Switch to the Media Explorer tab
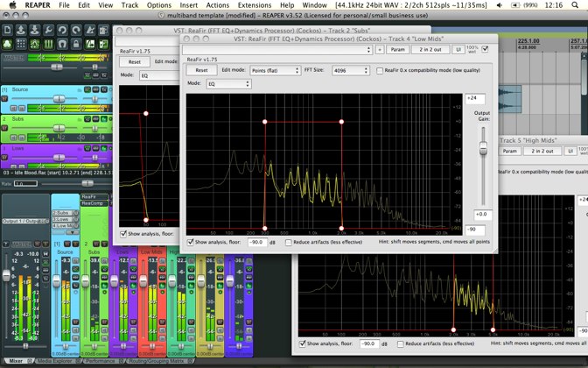588x368 pixels. tap(55, 361)
